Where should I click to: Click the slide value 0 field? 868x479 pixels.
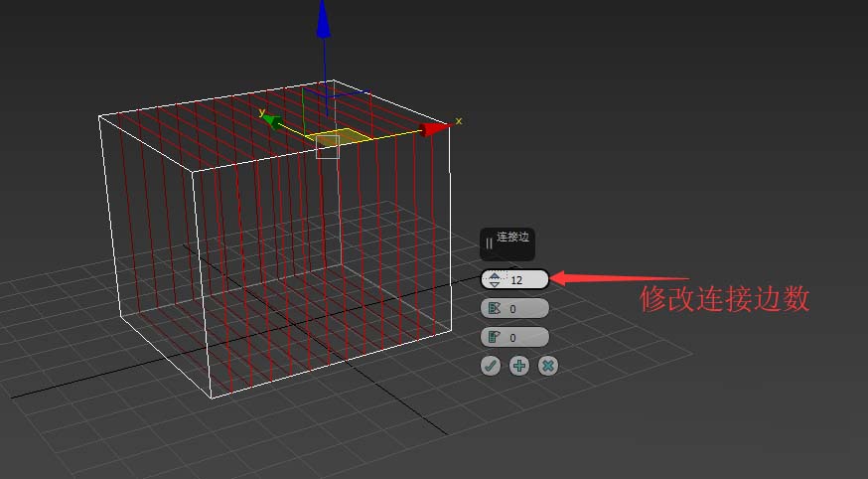click(514, 337)
